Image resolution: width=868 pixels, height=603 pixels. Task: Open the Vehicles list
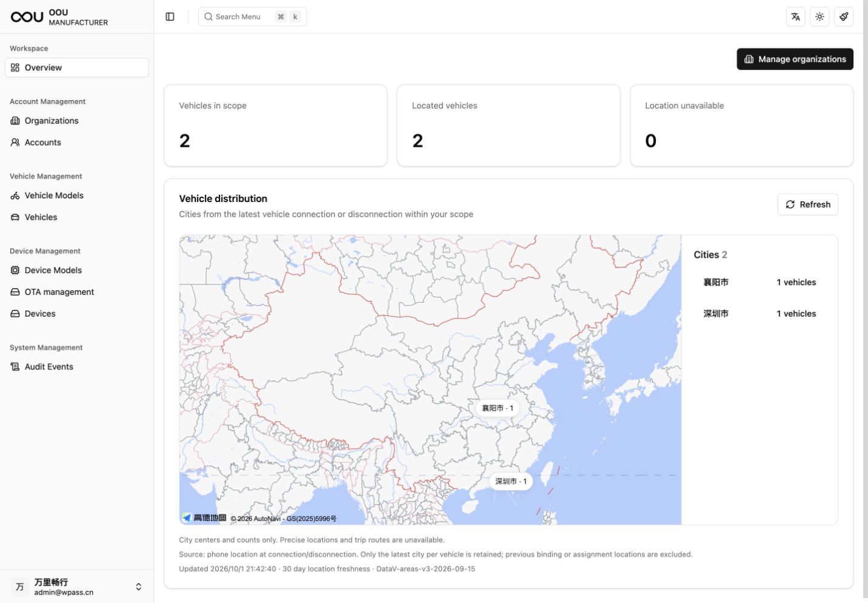pos(76,217)
